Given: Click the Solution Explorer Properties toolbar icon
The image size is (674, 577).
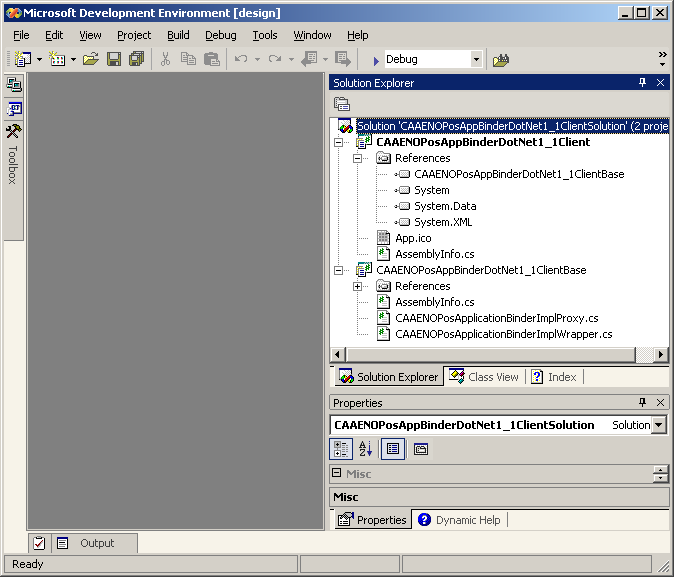Looking at the screenshot, I should (342, 104).
